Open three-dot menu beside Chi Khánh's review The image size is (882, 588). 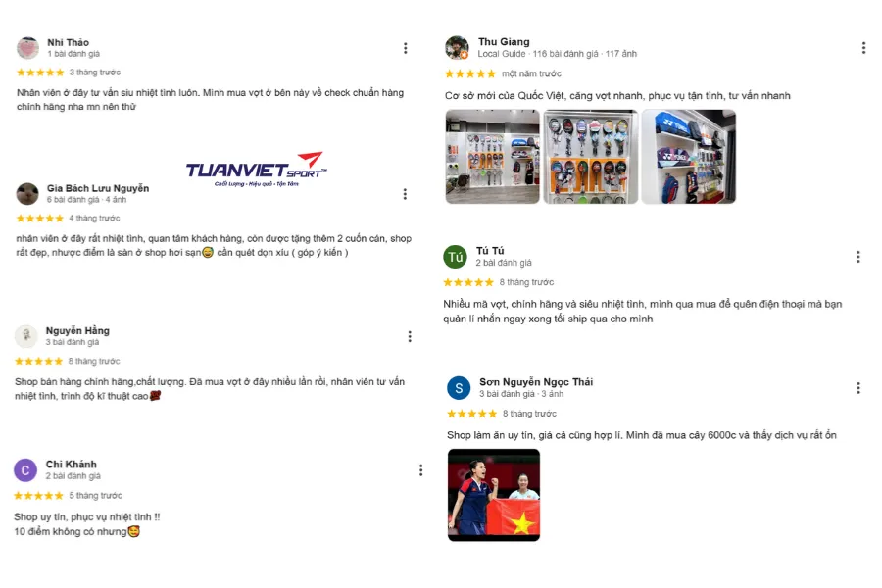420,470
